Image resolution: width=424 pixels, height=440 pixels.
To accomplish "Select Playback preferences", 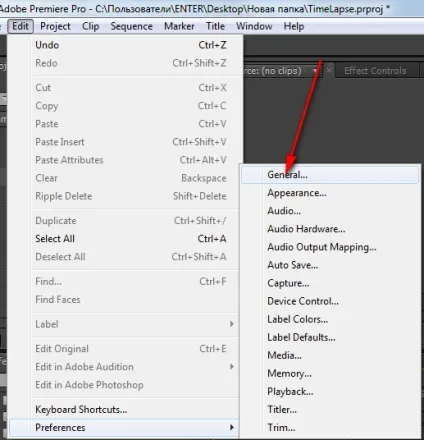I will [330, 391].
